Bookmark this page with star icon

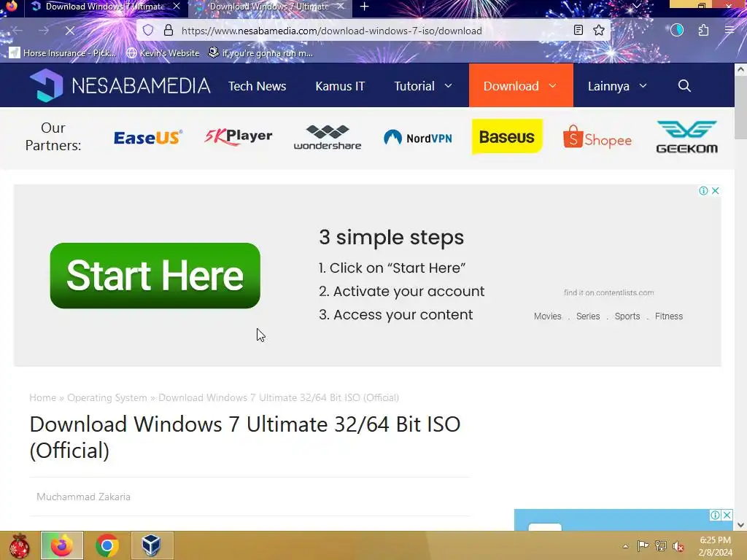tap(599, 31)
